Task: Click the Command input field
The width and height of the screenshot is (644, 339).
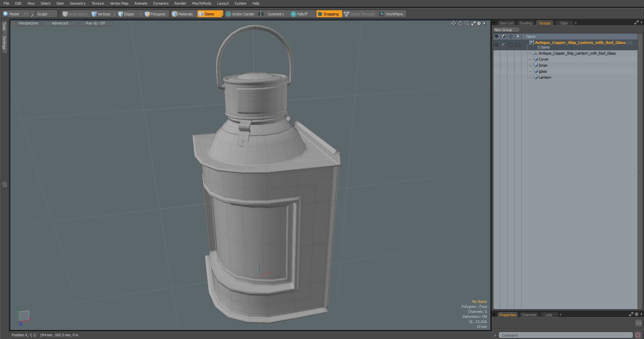Action: click(x=566, y=335)
